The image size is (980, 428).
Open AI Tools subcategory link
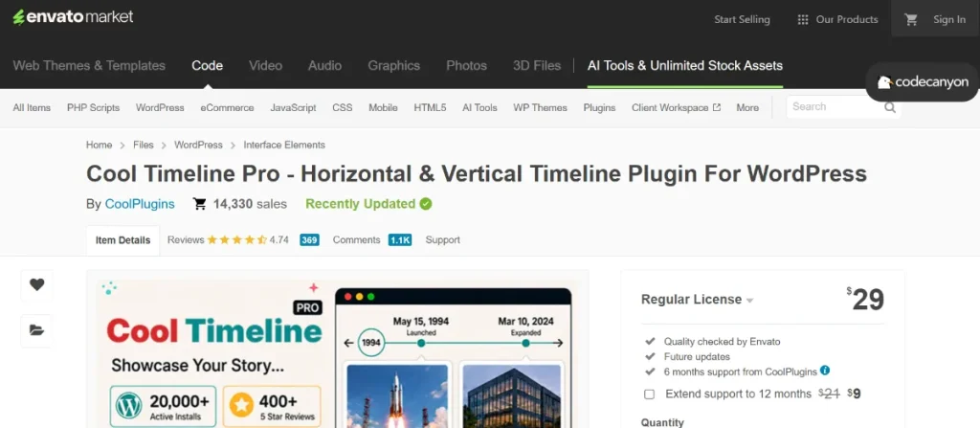point(480,107)
